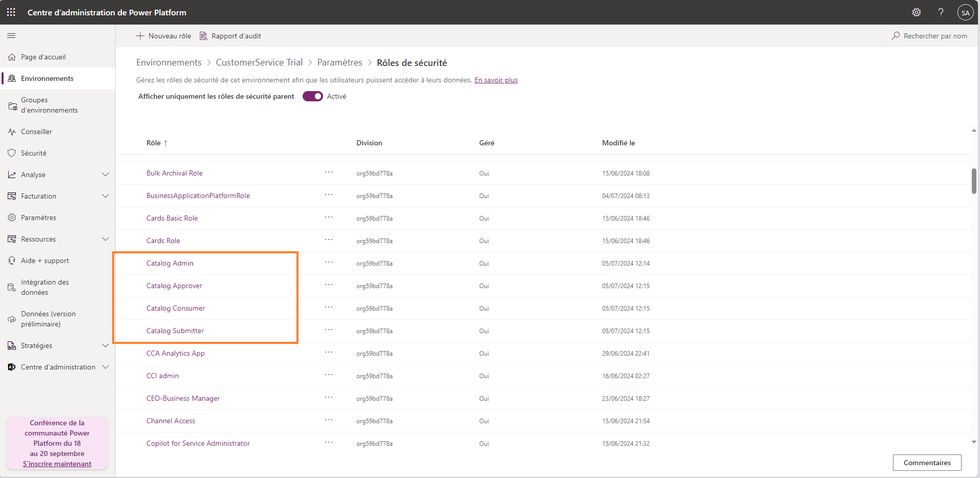This screenshot has height=478, width=980.
Task: Click the Groupes d'environnements icon
Action: click(x=13, y=106)
